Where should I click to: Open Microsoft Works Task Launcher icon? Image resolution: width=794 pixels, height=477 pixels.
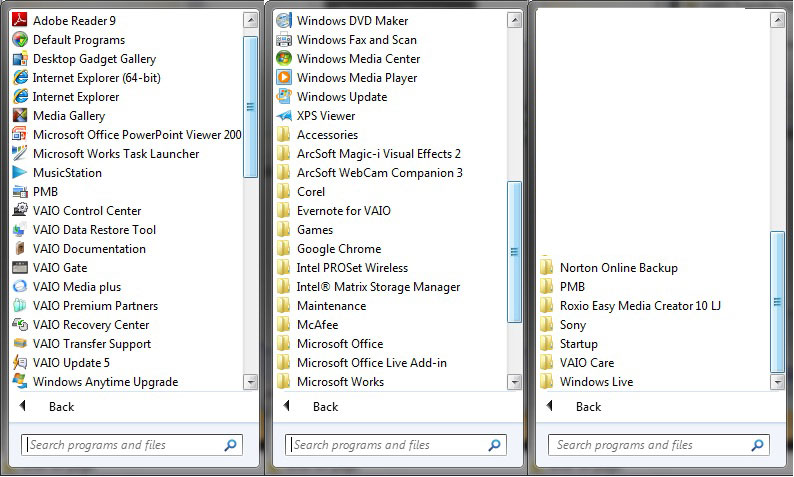[x=20, y=153]
